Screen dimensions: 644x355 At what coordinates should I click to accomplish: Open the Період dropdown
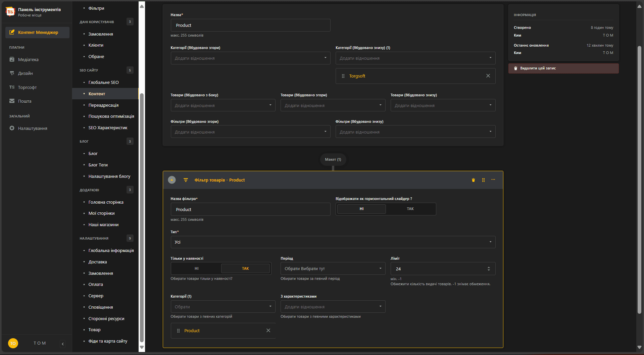pyautogui.click(x=333, y=268)
